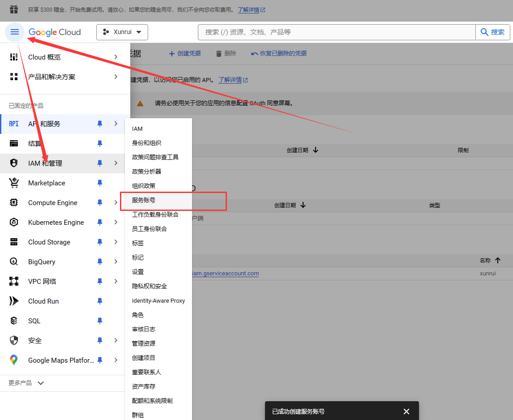Click the 删除 trash icon

click(x=218, y=53)
